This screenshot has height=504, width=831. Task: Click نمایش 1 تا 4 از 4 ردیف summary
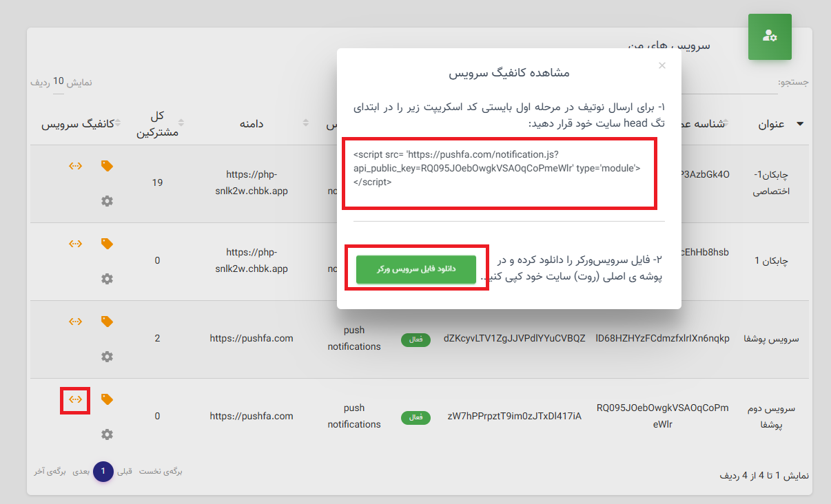764,475
